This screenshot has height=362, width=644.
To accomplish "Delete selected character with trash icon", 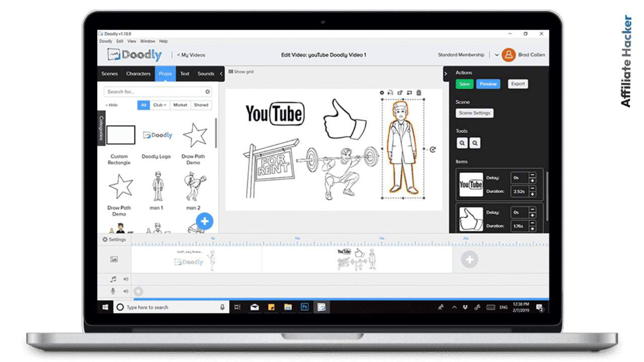I will tap(419, 93).
